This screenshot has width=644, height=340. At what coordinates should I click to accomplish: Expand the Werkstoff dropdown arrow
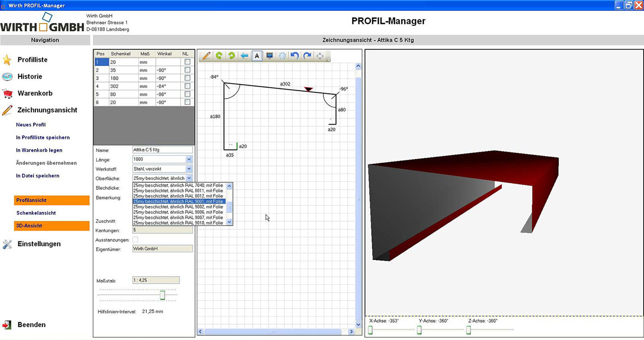pyautogui.click(x=189, y=169)
